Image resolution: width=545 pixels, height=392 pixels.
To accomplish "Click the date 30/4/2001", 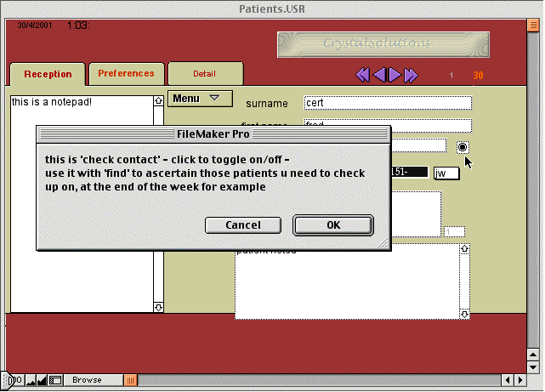I will coord(35,26).
